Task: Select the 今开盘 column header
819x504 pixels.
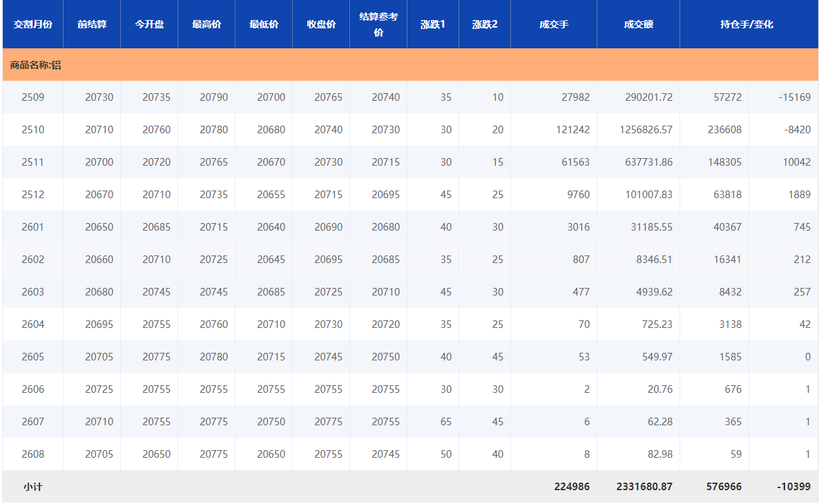Action: [x=149, y=24]
